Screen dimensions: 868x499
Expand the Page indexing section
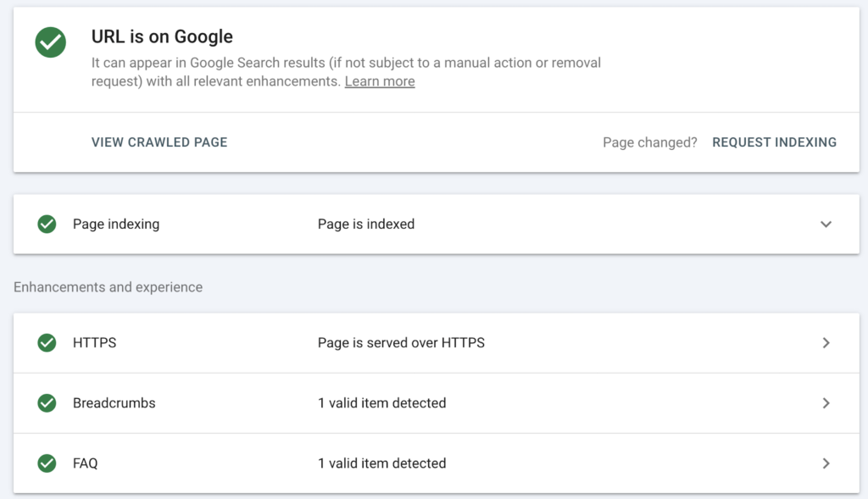[826, 224]
